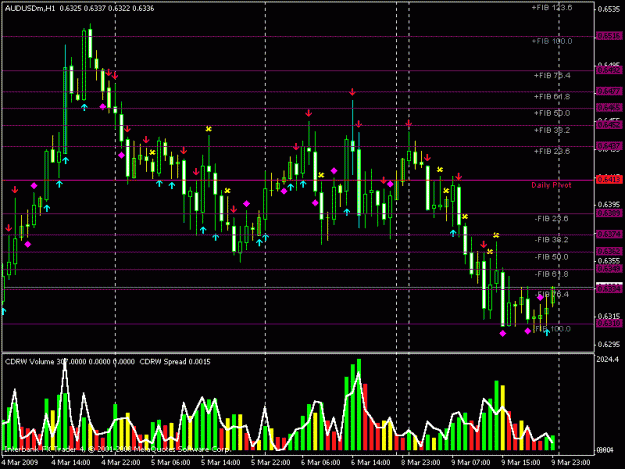This screenshot has height=469, width=625.
Task: Click the 4 Mar 2009 date label
Action: pos(20,463)
